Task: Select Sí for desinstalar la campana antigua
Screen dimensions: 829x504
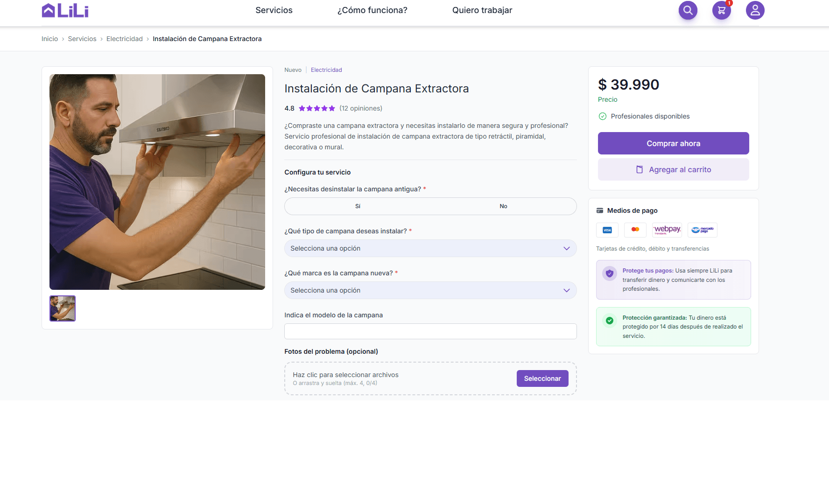Action: click(x=358, y=206)
